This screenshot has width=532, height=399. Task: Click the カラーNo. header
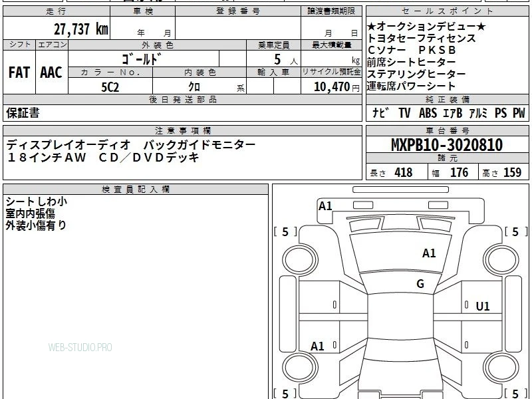110,72
